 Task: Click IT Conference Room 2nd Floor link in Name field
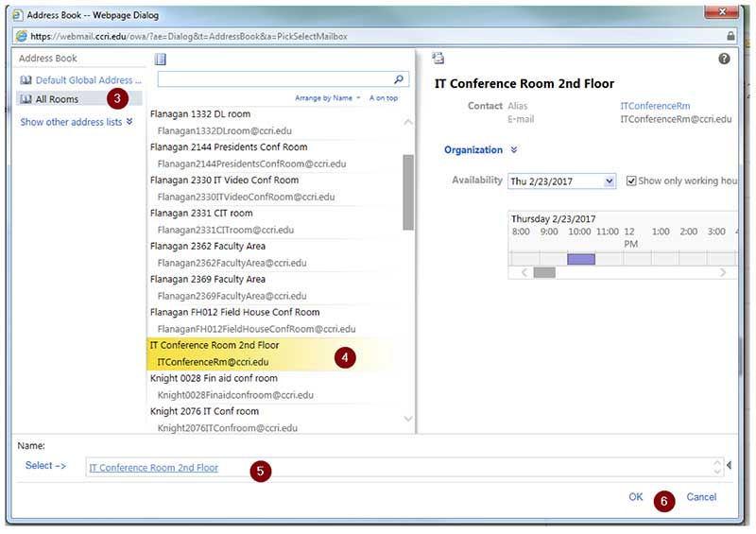click(x=154, y=468)
